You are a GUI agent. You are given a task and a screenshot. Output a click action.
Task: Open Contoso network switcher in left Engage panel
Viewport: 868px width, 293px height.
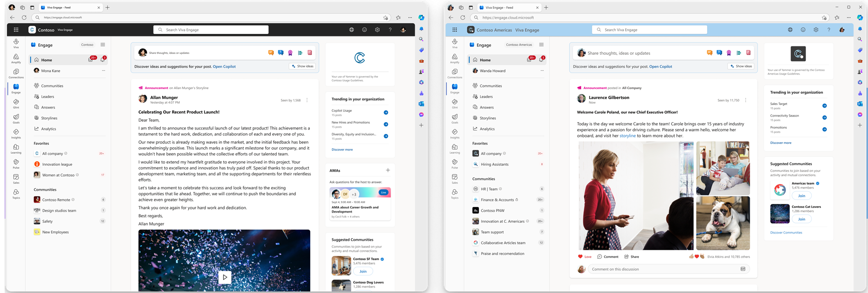87,45
